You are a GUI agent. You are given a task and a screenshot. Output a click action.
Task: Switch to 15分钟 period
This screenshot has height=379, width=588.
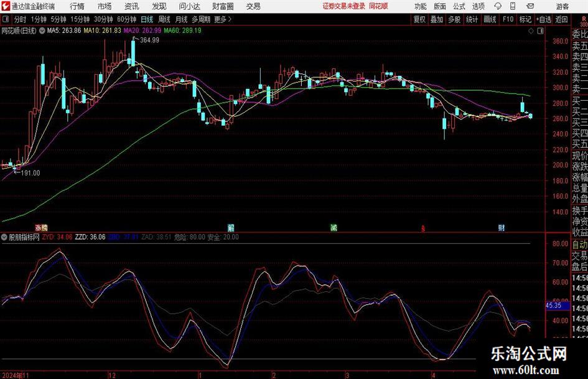click(80, 19)
